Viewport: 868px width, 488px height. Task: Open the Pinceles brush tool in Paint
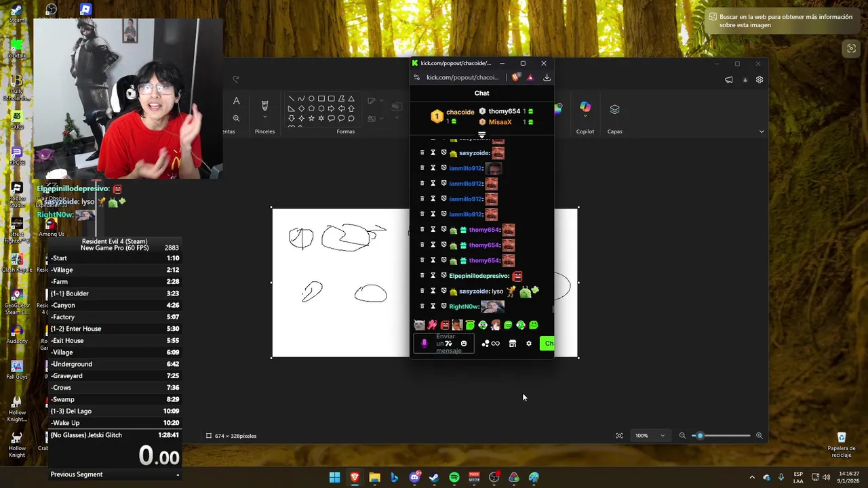264,106
